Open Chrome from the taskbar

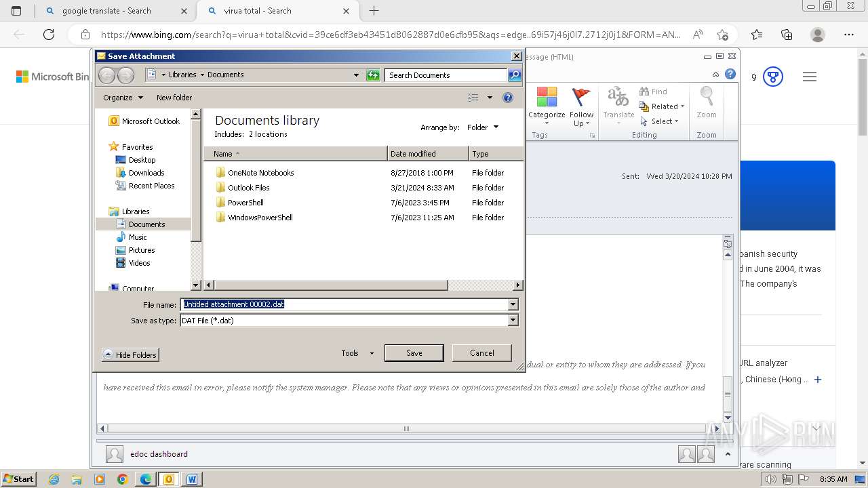tap(122, 479)
